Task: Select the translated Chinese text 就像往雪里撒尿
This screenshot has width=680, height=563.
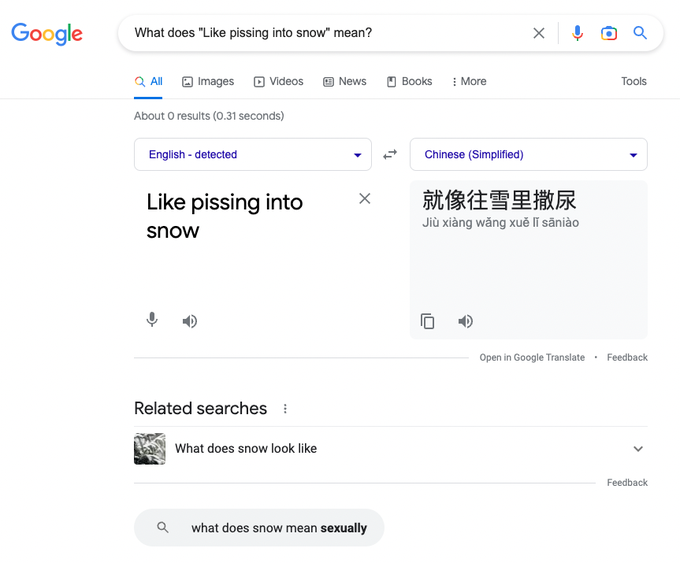Action: click(x=499, y=200)
